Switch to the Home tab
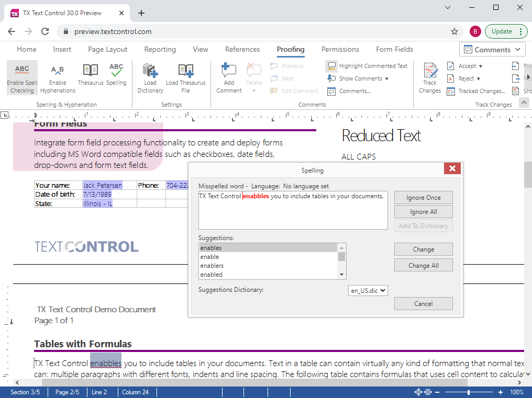 click(27, 50)
